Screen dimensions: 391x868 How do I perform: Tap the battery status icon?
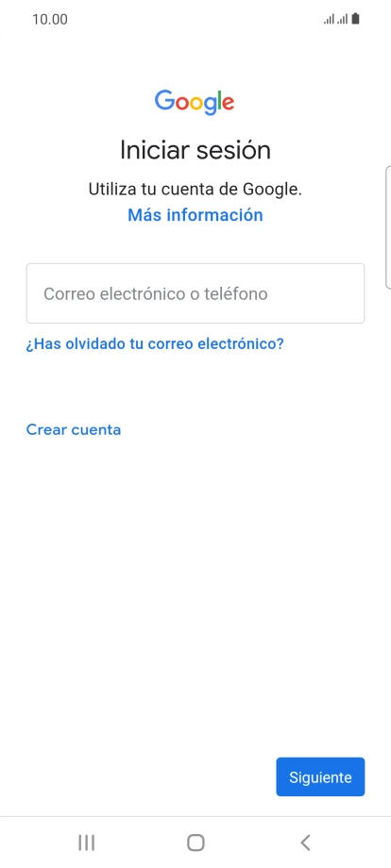(355, 20)
